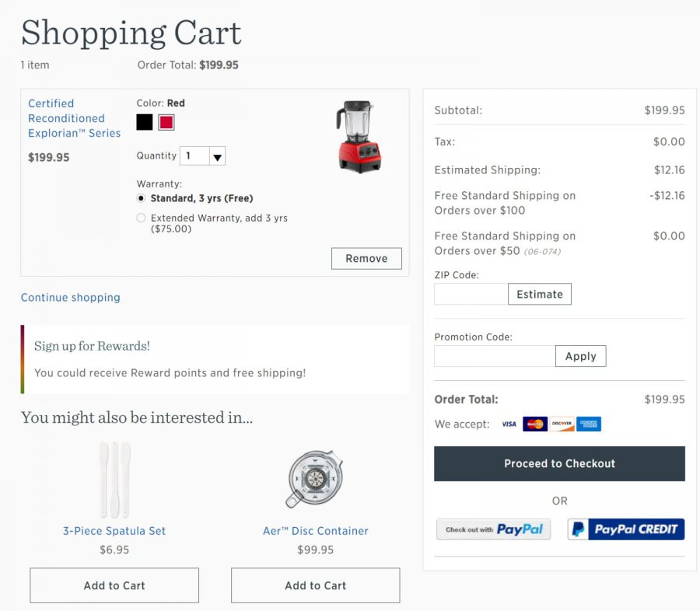
Task: Apply the promotion code
Action: [581, 356]
